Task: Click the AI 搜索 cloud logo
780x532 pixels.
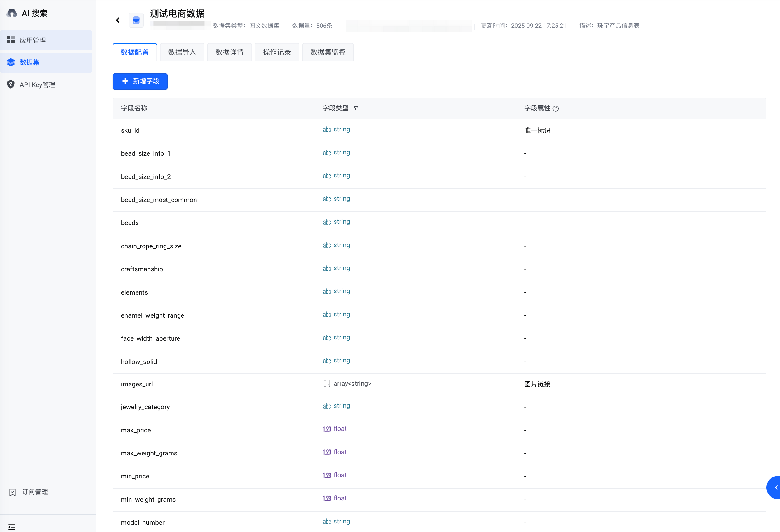Action: coord(12,14)
